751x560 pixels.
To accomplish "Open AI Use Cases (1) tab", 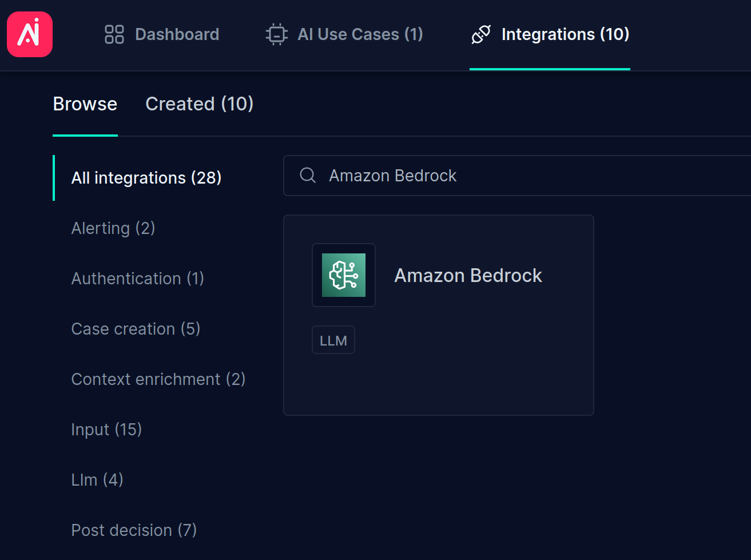I will coord(344,34).
